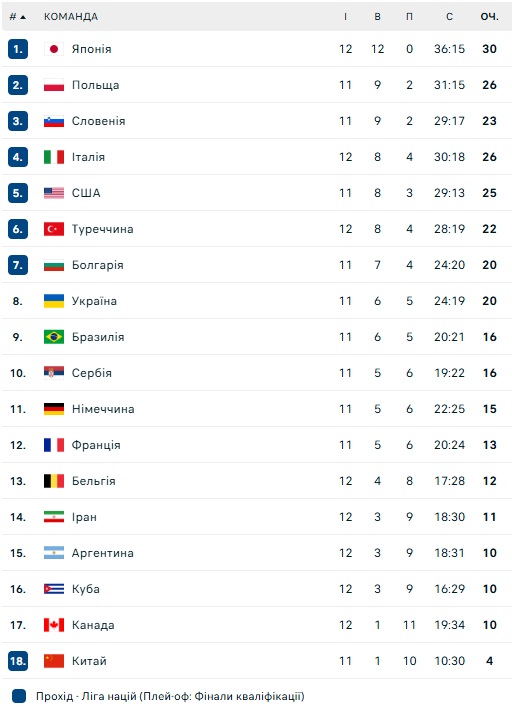This screenshot has width=512, height=707.
Task: Click the Ukraine flag icon
Action: (54, 301)
